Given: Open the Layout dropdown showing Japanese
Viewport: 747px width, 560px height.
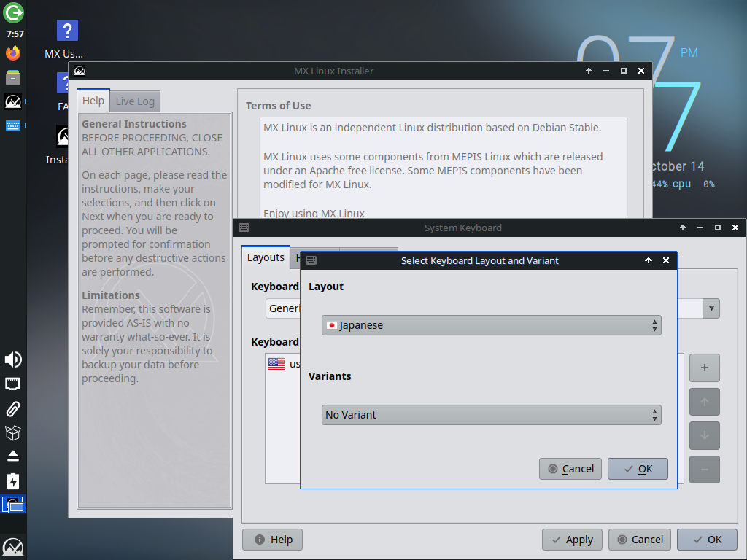Looking at the screenshot, I should (x=491, y=325).
